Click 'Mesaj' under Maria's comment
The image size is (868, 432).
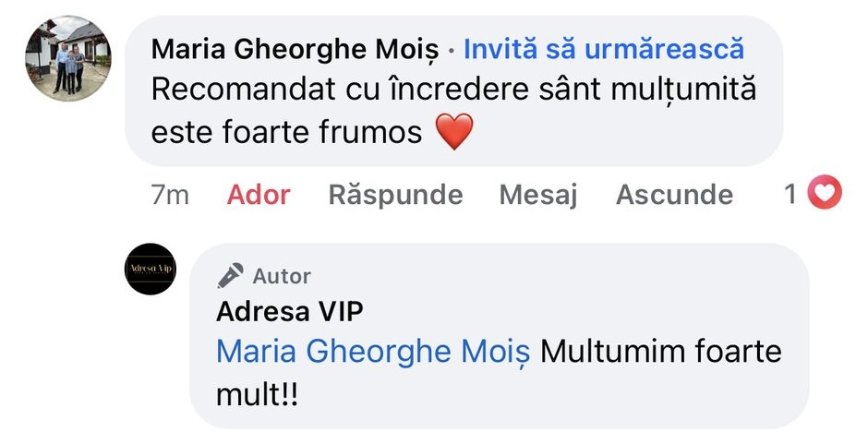tap(537, 195)
